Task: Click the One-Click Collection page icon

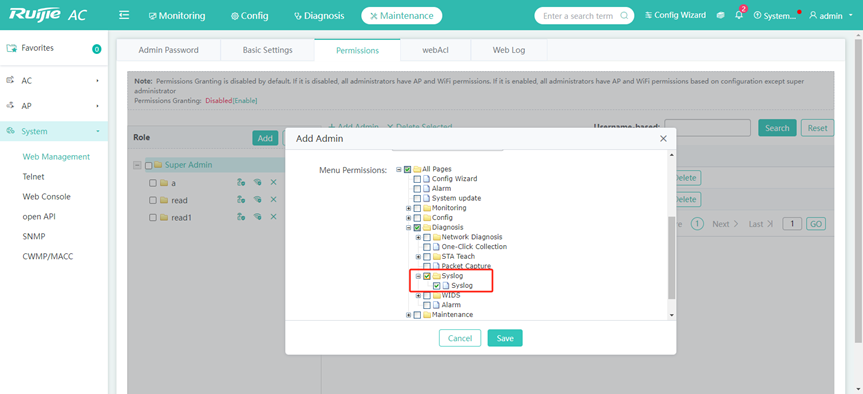Action: coord(436,247)
